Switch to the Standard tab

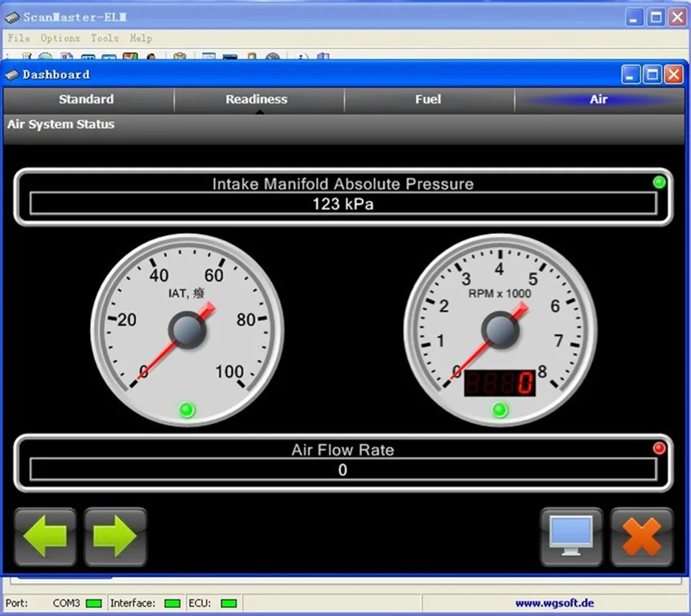[86, 99]
